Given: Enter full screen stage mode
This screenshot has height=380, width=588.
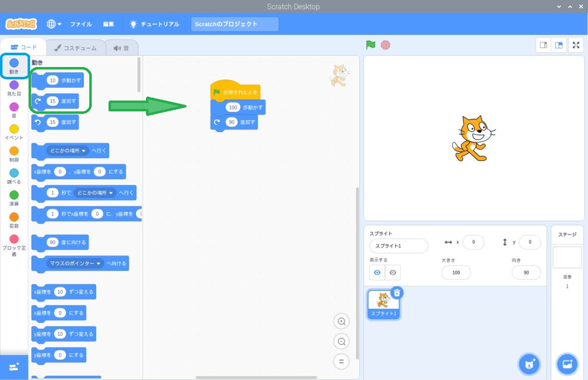Looking at the screenshot, I should pyautogui.click(x=576, y=45).
